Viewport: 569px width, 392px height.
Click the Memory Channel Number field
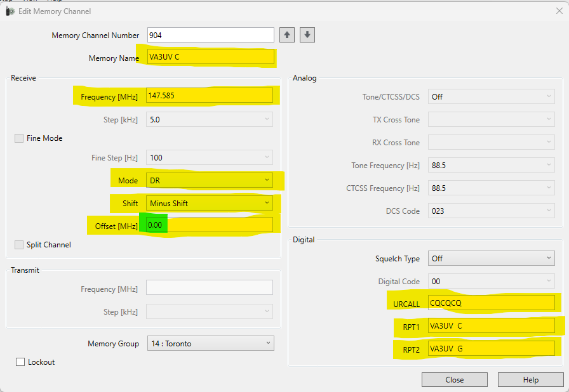tap(210, 35)
